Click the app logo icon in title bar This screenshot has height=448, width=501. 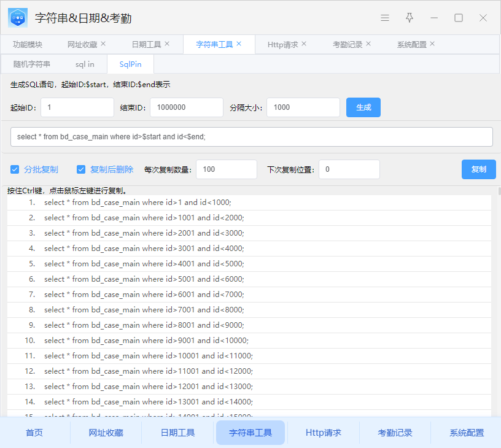pos(18,18)
